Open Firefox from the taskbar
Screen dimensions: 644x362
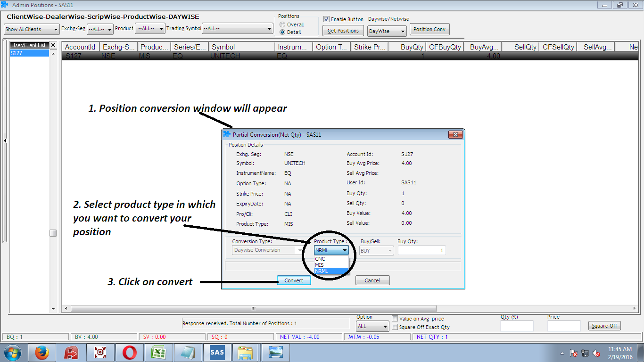(41, 353)
